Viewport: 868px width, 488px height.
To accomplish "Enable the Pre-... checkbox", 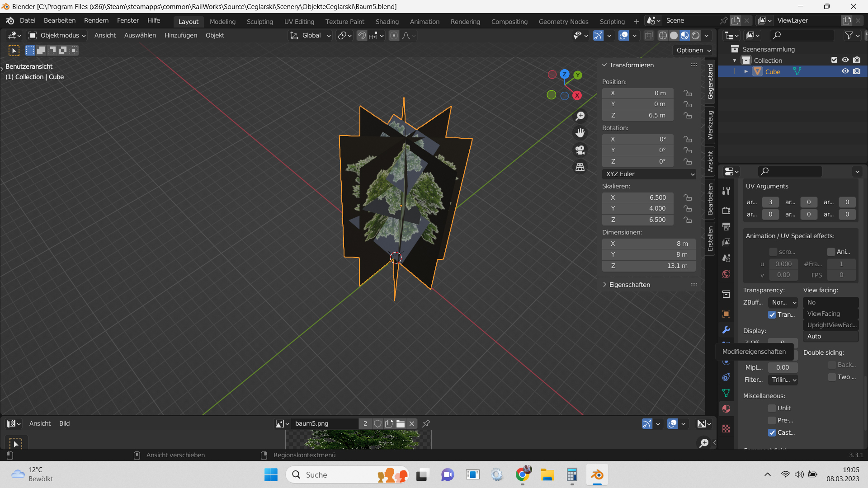I will pyautogui.click(x=772, y=420).
